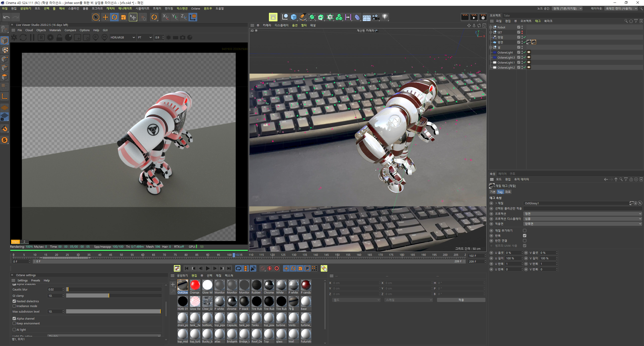Select the Live Selection tool
Image resolution: width=644 pixels, height=346 pixels.
[x=96, y=17]
